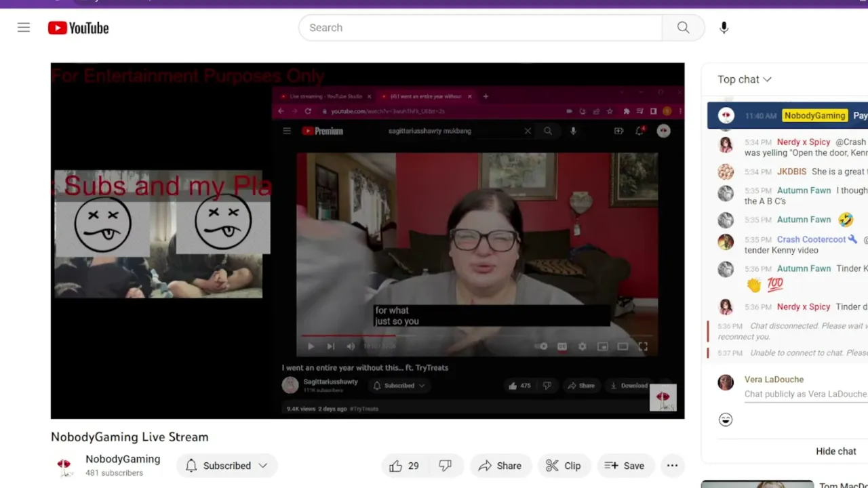Click the Clip scissors button

point(564,466)
